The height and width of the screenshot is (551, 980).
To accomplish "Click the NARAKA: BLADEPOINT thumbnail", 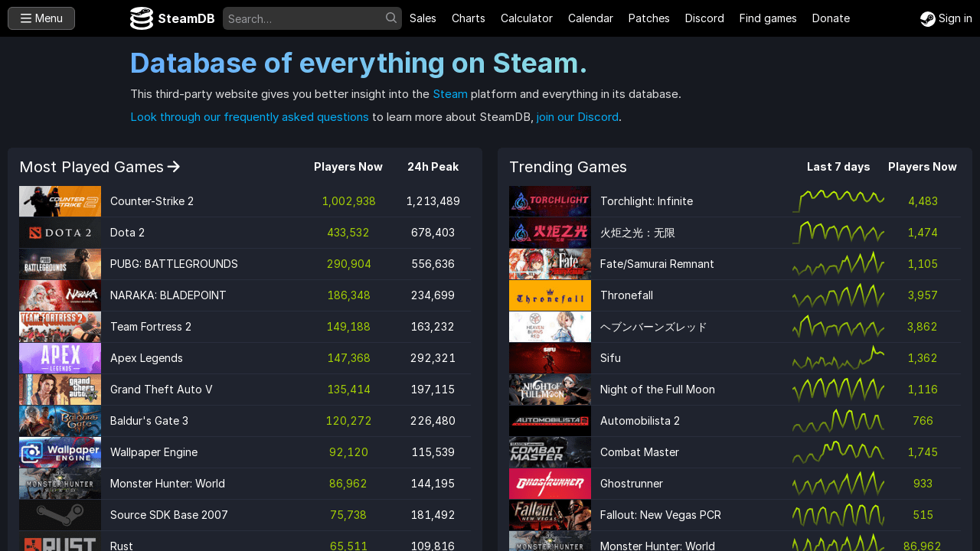I will [60, 295].
